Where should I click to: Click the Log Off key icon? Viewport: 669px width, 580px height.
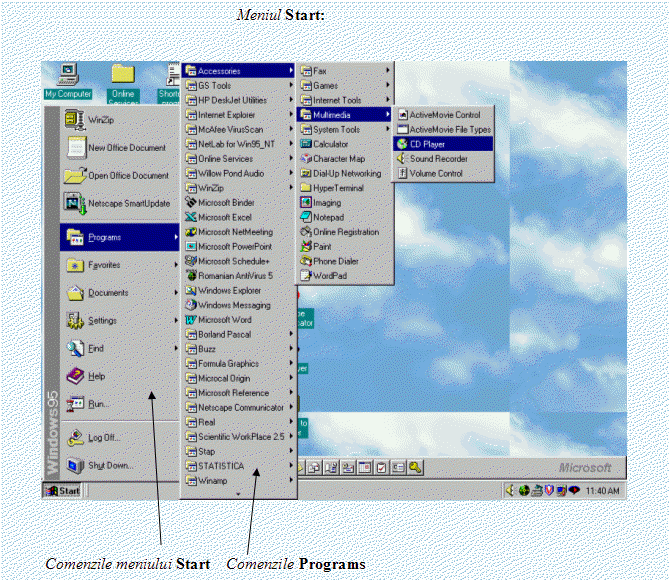75,437
